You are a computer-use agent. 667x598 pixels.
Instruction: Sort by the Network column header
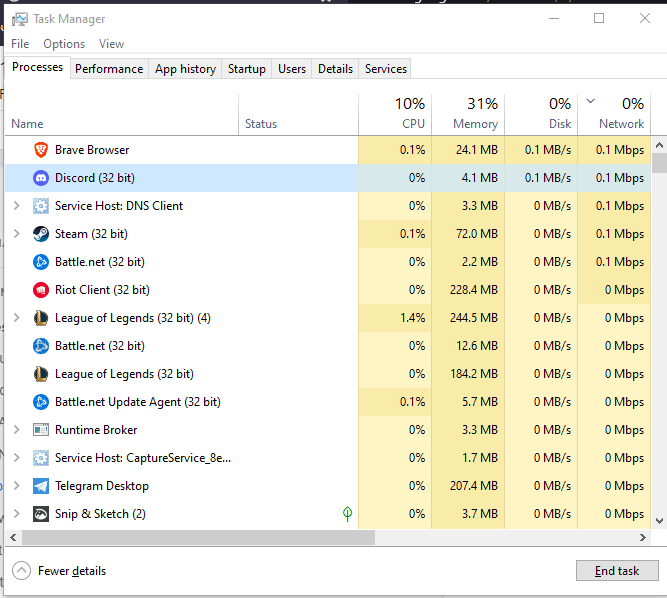click(614, 115)
